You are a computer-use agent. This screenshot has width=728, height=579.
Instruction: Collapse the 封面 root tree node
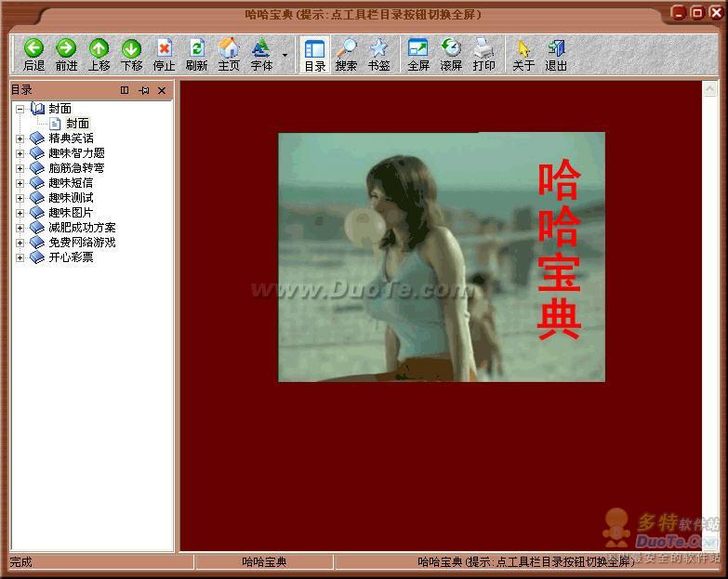point(20,109)
